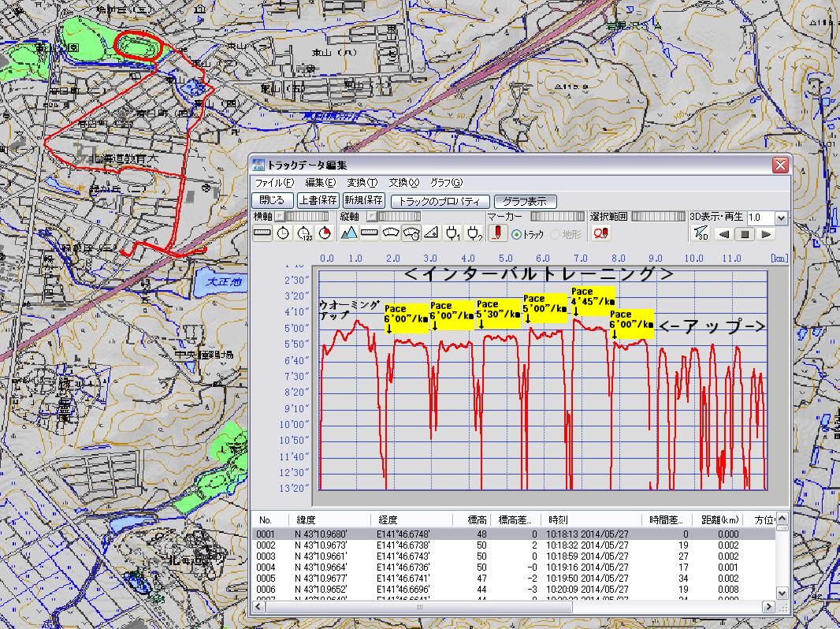Select the plug 1 icon
840x629 pixels.
coord(453,233)
